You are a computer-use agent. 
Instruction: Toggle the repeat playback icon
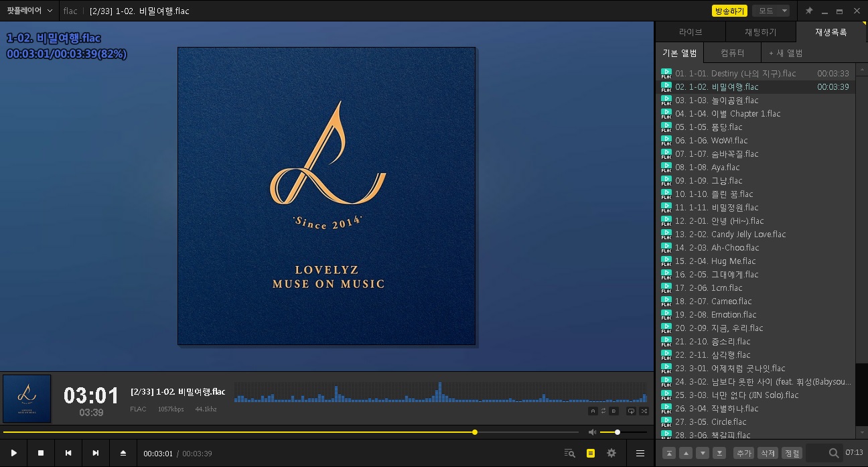tap(631, 411)
